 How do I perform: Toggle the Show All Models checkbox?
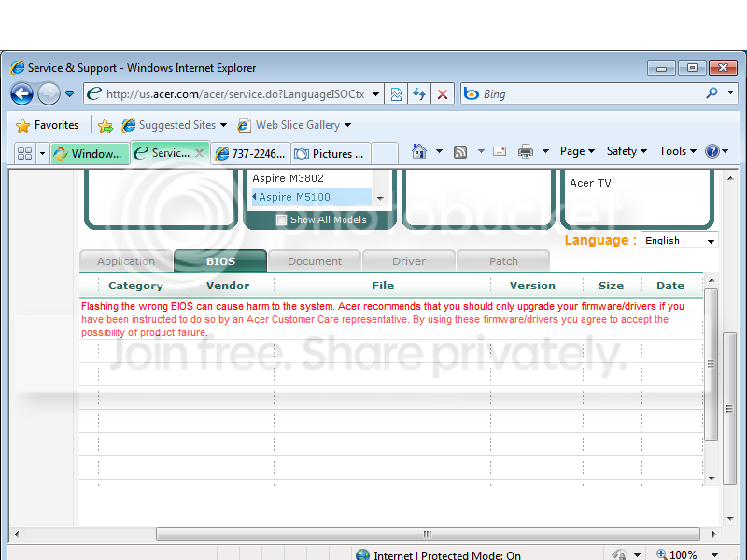282,219
